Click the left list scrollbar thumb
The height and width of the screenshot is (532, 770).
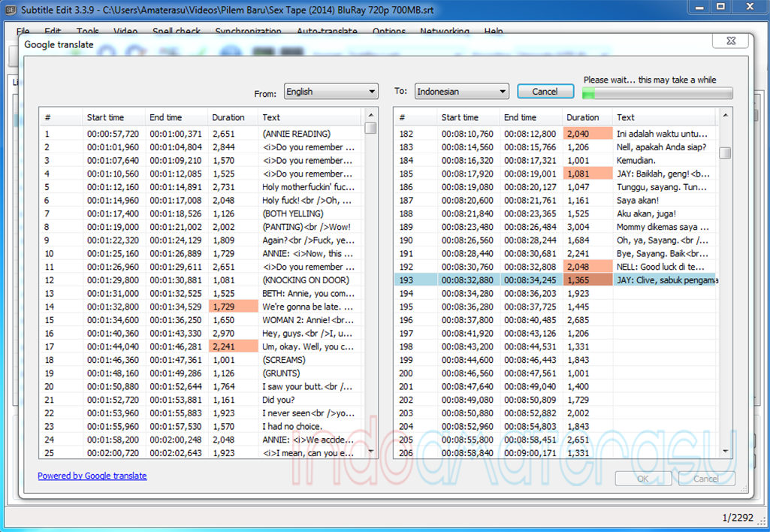pyautogui.click(x=371, y=128)
